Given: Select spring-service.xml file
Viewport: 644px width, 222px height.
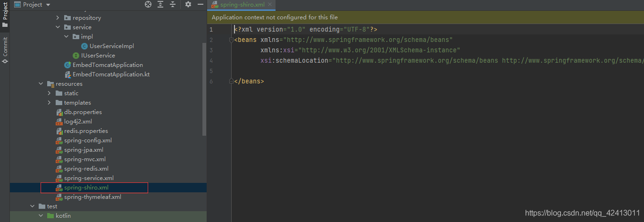Looking at the screenshot, I should click(89, 178).
